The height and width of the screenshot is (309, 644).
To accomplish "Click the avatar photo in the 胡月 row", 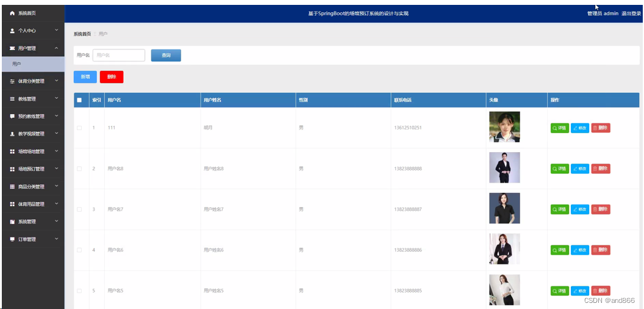I will [504, 127].
